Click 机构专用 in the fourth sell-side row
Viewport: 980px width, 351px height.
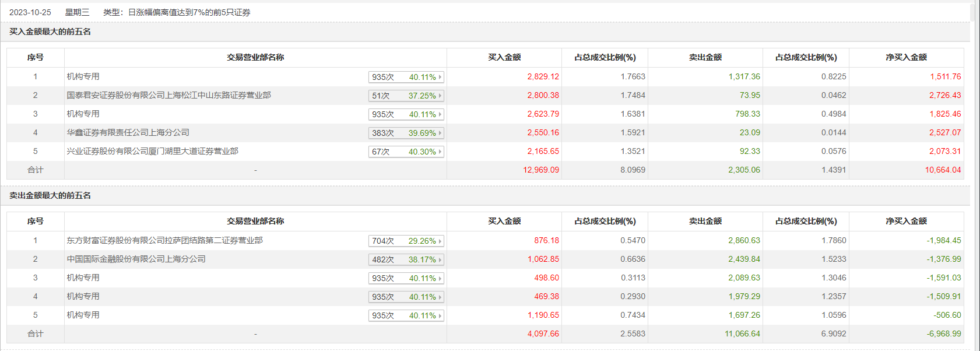(83, 296)
